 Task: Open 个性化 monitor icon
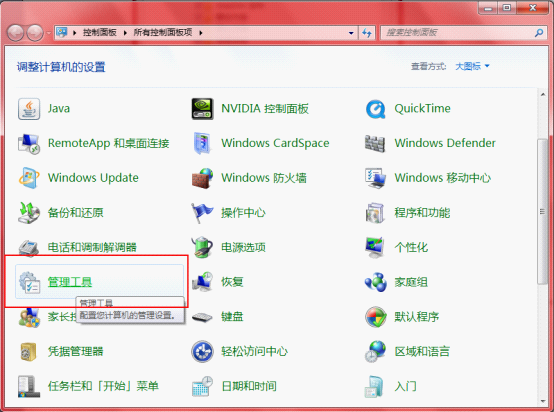[375, 247]
